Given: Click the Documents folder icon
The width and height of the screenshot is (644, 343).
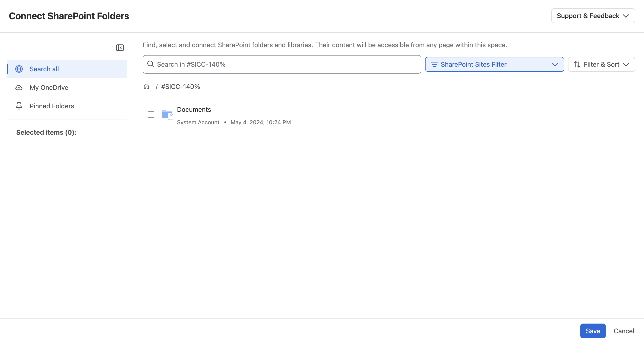Looking at the screenshot, I should (x=167, y=115).
